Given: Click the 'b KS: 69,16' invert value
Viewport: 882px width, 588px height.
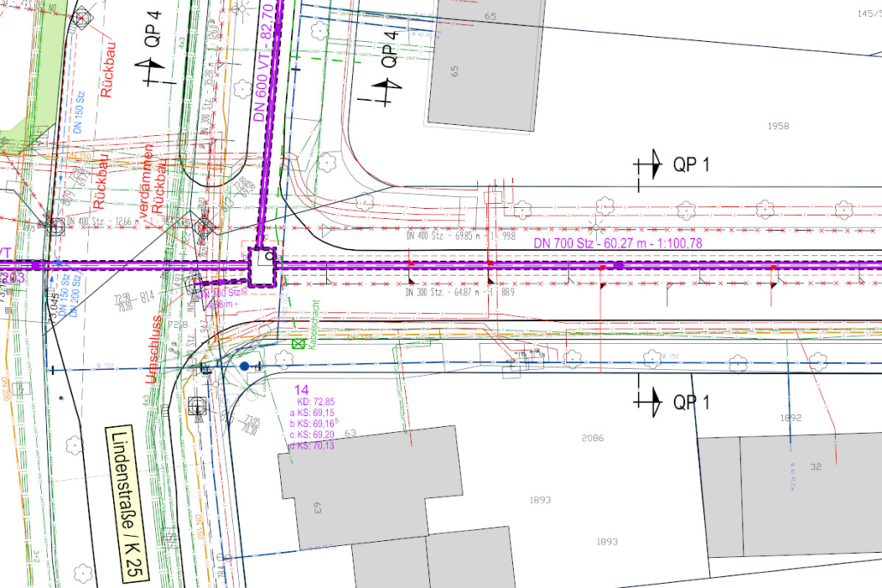Looking at the screenshot, I should coord(314,423).
